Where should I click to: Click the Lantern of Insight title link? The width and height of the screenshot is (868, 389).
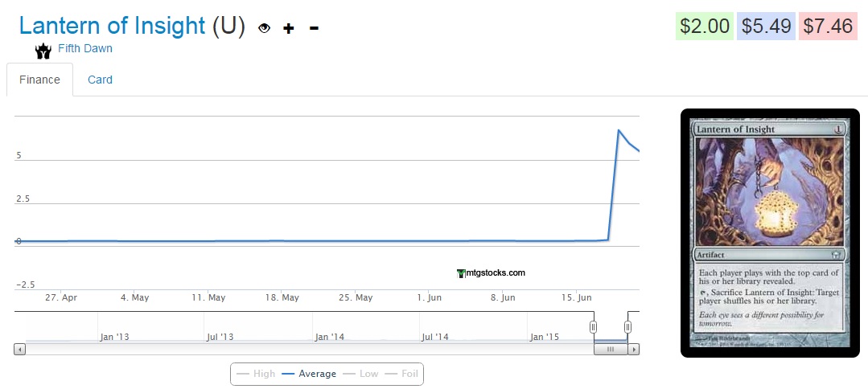coord(113,26)
